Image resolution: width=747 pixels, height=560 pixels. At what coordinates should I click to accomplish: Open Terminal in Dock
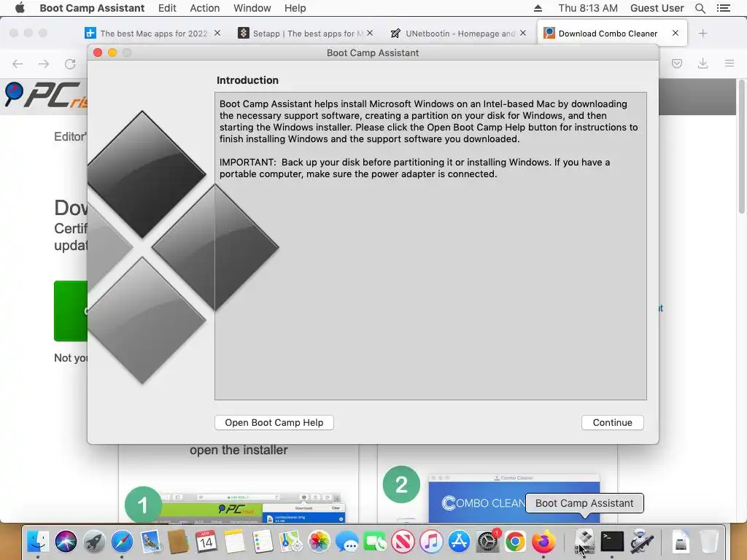[612, 542]
